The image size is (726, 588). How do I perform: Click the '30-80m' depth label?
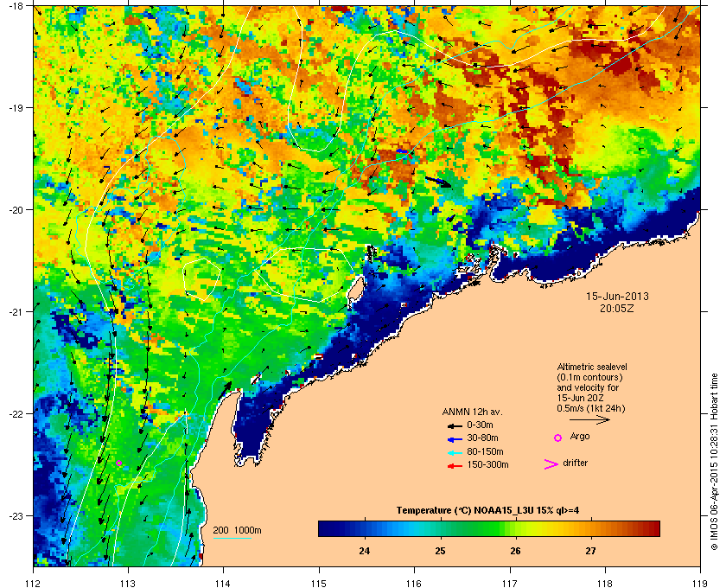[x=482, y=438]
